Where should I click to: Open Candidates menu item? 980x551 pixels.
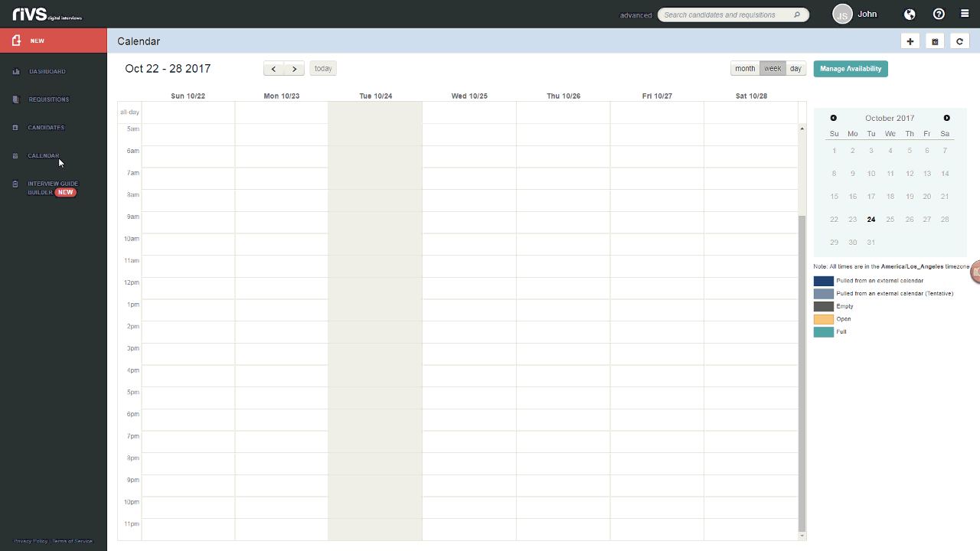[46, 128]
